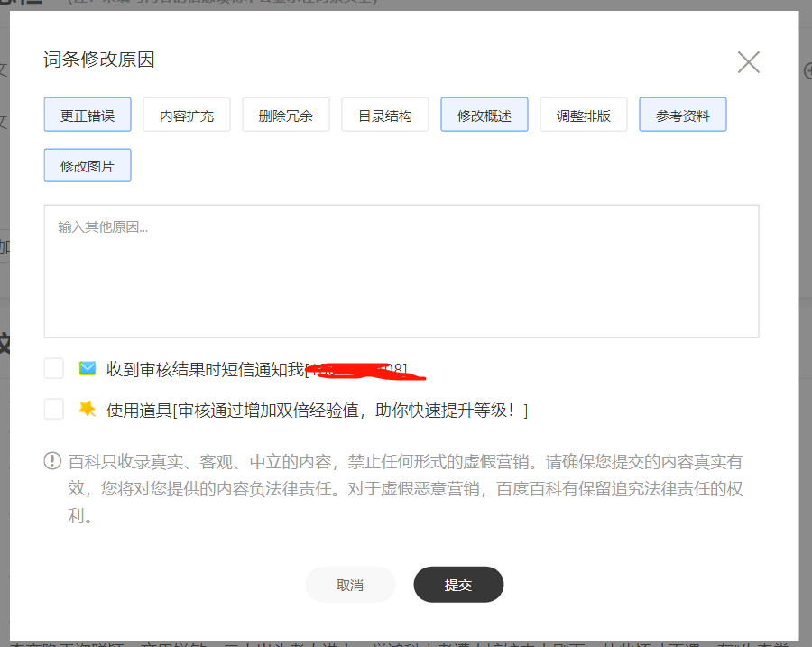
Task: Deselect the 参考资料 reason tag
Action: (682, 114)
